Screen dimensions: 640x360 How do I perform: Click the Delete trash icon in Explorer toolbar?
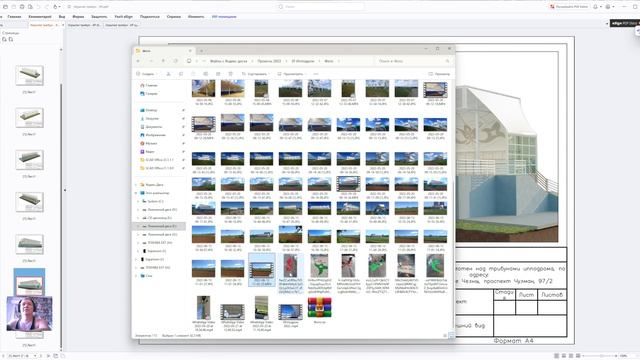(231, 74)
